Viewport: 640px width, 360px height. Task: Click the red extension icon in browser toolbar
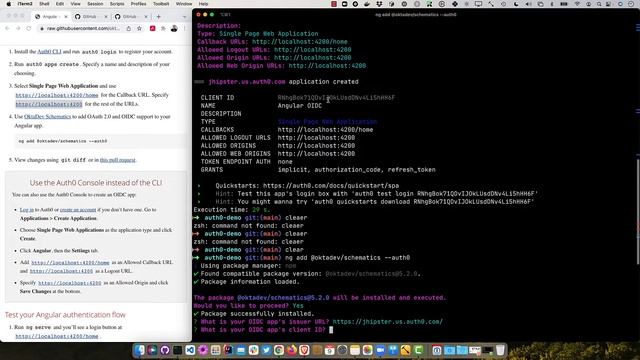[x=153, y=28]
